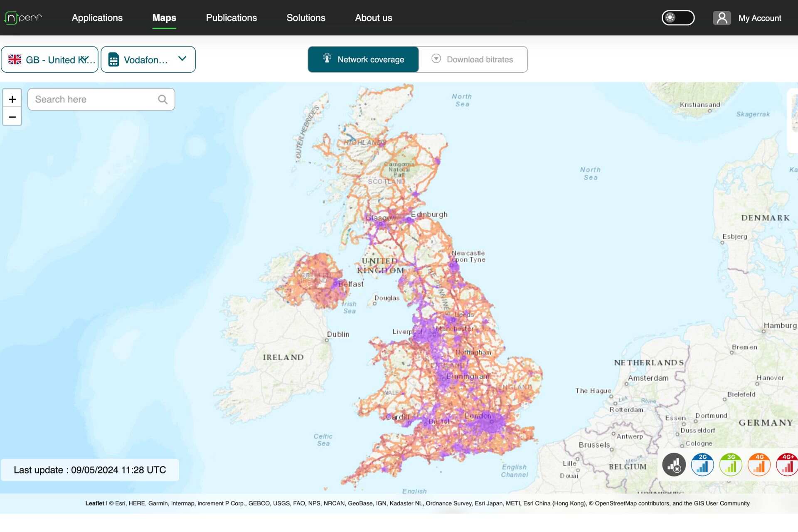Image resolution: width=798 pixels, height=532 pixels.
Task: Select the Download bitrates map mode
Action: tap(473, 59)
